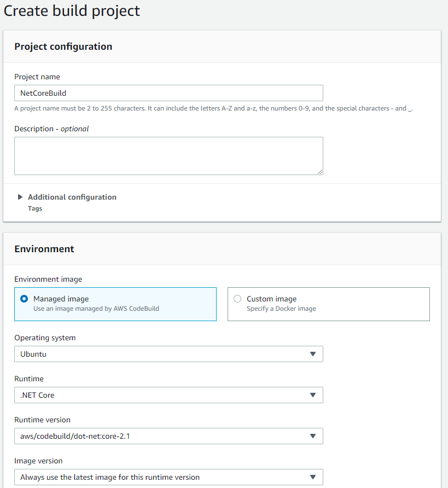Click the filled radio dot of Managed image
This screenshot has width=448, height=488.
(x=22, y=299)
